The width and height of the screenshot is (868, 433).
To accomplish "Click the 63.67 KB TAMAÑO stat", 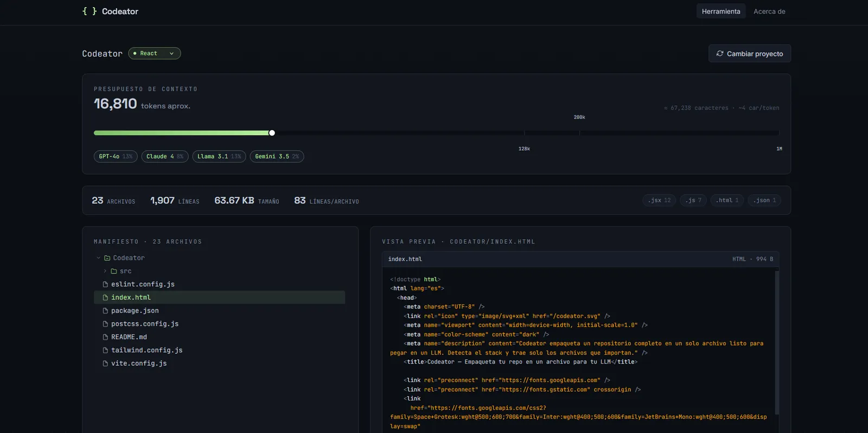I will [x=247, y=201].
